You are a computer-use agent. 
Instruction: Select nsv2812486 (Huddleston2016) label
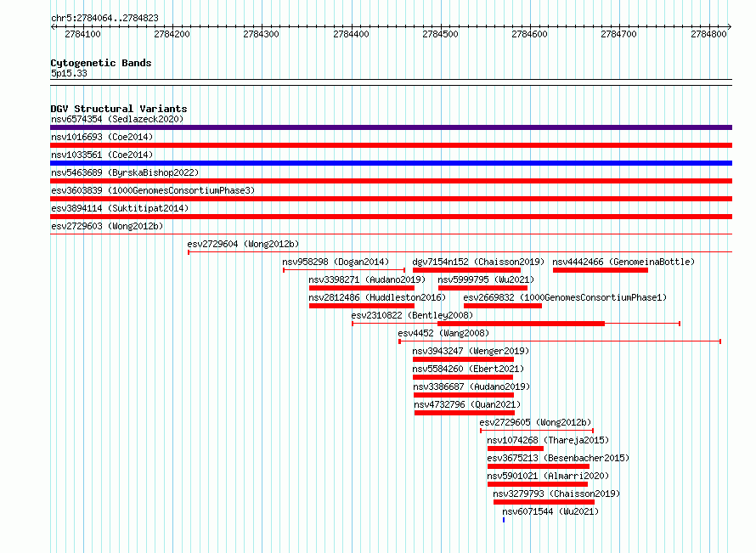point(377,297)
